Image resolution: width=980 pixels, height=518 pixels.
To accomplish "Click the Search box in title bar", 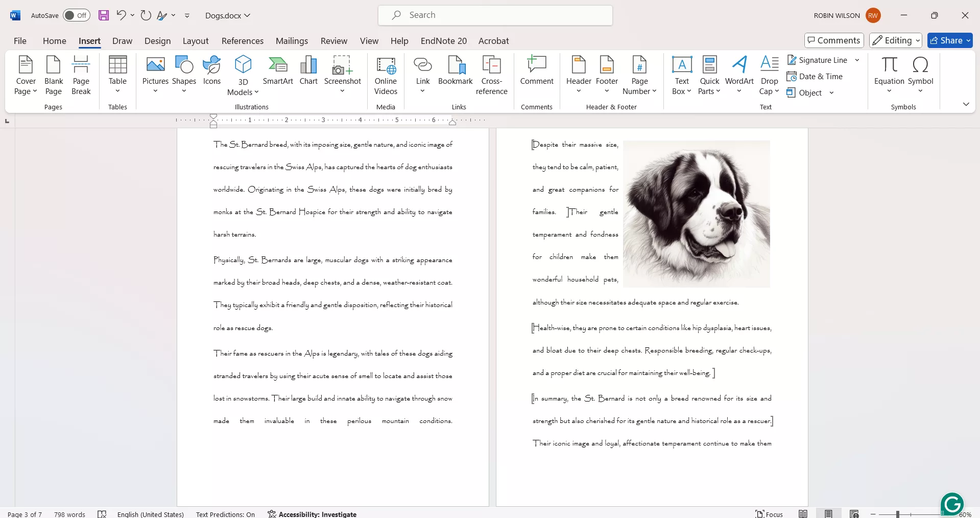I will (495, 15).
